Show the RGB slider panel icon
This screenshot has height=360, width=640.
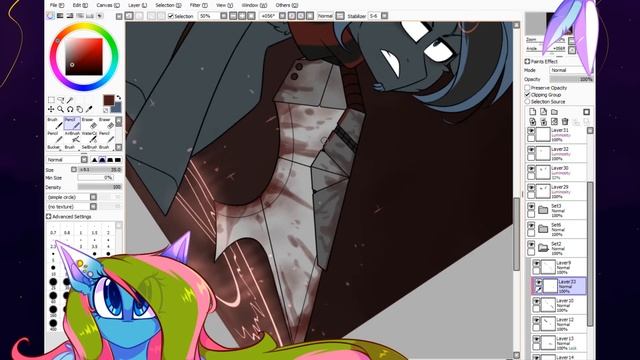pos(60,16)
